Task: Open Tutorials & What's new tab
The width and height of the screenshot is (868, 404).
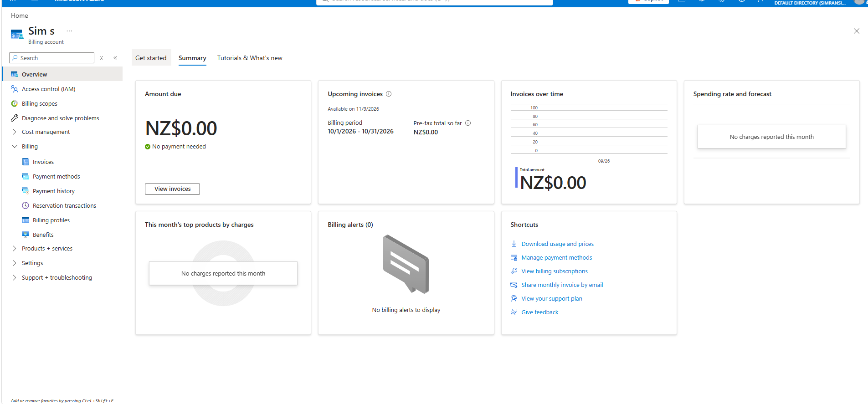Action: (x=250, y=58)
